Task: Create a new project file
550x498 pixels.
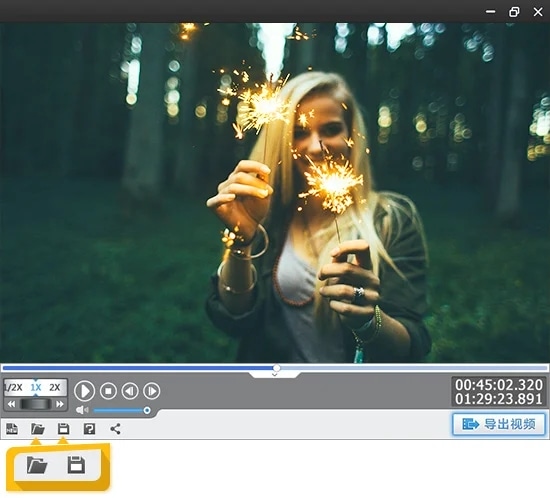Action: point(12,429)
